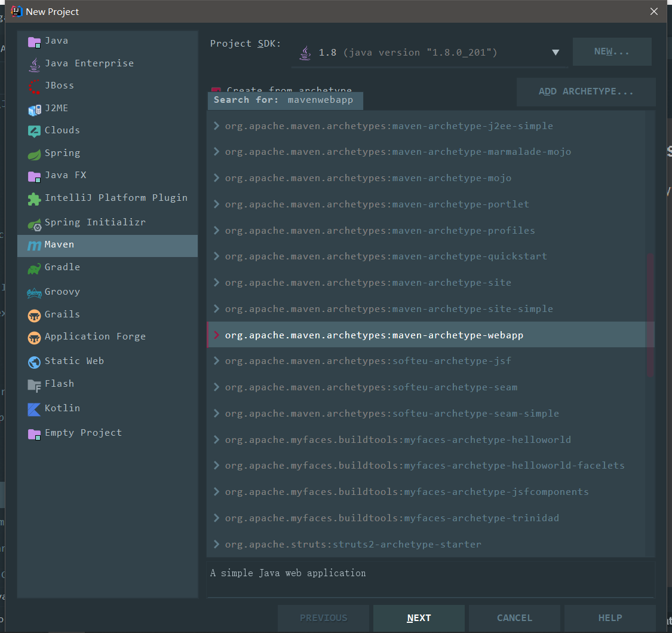This screenshot has width=672, height=633.
Task: Click the Spring leaf icon
Action: [x=34, y=154]
